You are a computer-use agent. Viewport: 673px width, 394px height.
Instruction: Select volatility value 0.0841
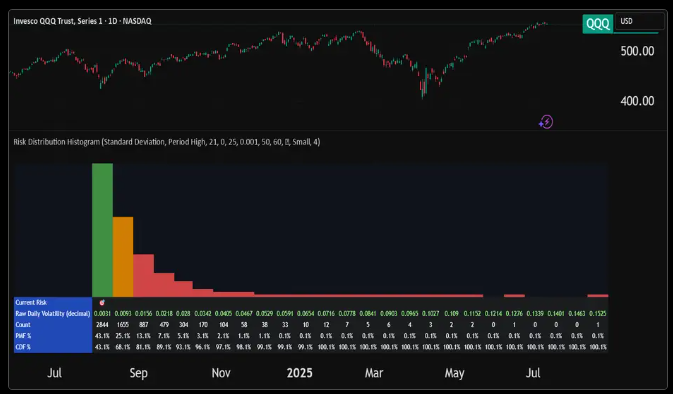(368, 314)
